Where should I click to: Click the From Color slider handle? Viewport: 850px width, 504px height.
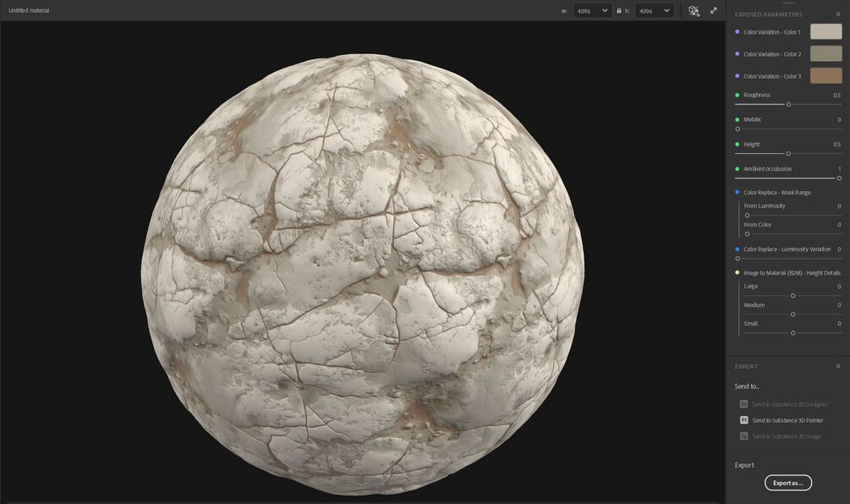coord(747,234)
